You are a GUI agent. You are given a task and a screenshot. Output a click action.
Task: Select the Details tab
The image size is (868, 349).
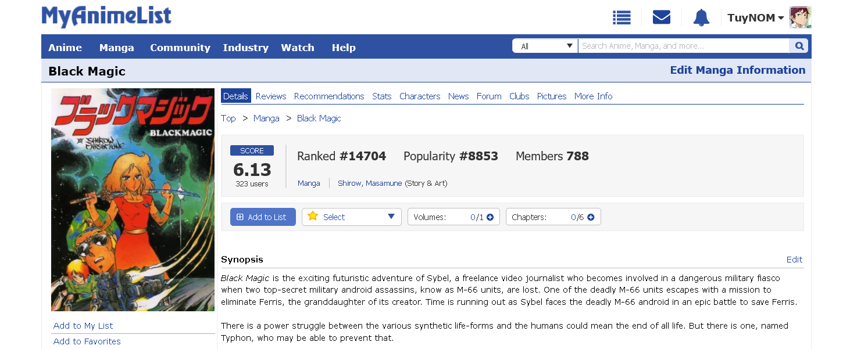235,96
